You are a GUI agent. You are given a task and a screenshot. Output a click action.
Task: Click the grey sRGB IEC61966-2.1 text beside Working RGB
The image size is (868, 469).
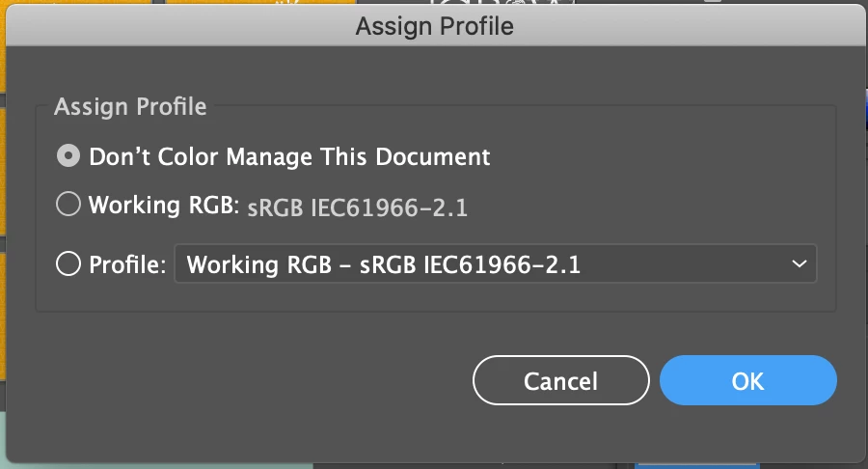click(x=357, y=208)
